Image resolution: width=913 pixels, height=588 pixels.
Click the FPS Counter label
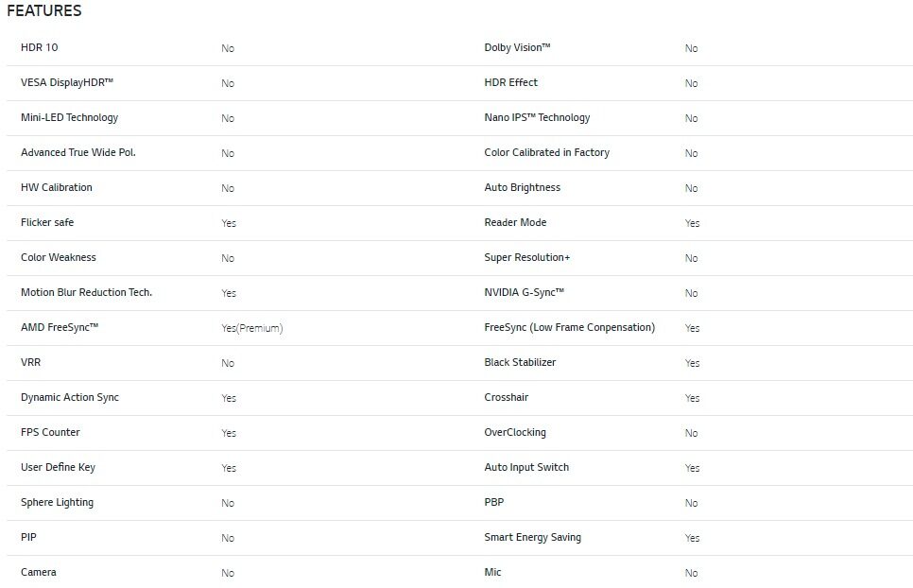(50, 432)
